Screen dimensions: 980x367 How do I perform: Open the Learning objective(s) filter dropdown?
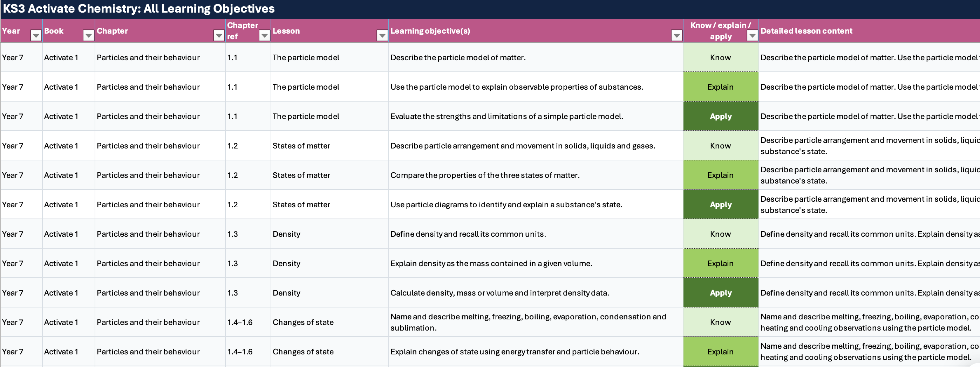click(676, 36)
